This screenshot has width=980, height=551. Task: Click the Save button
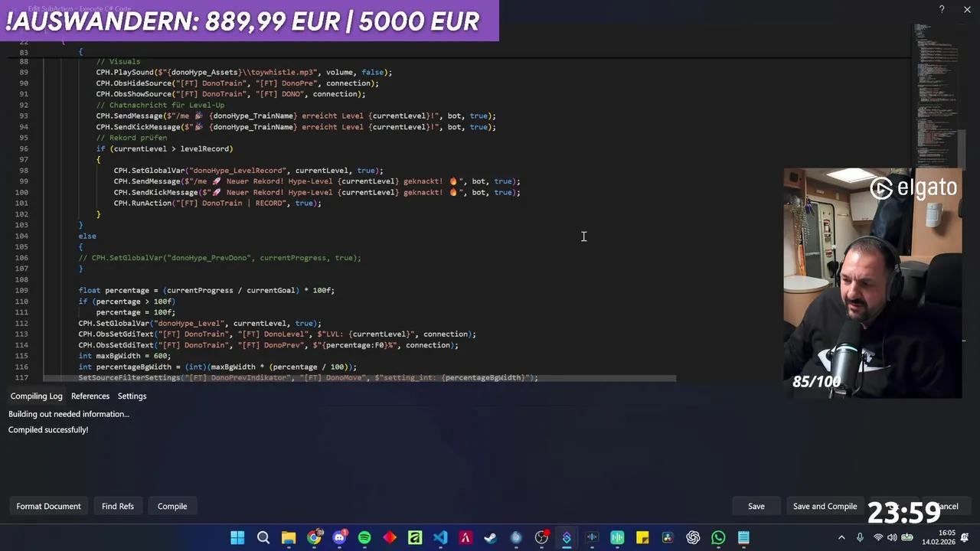(x=756, y=506)
